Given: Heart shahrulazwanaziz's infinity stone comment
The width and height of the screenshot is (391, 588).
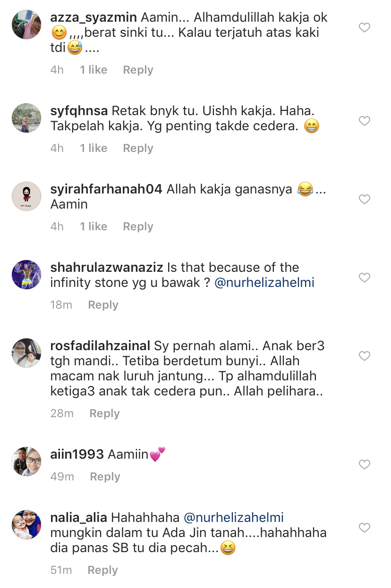Looking at the screenshot, I should 364,278.
